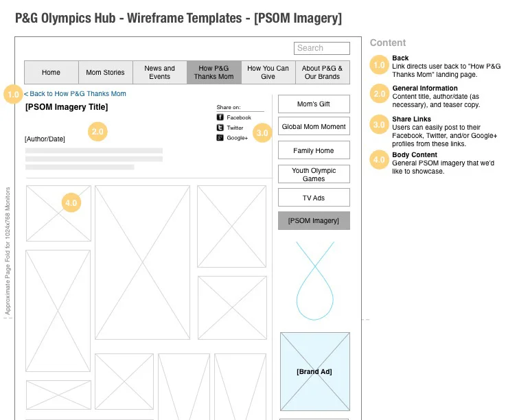Open the Mom's Gift sidebar button
The height and width of the screenshot is (420, 519).
(314, 104)
